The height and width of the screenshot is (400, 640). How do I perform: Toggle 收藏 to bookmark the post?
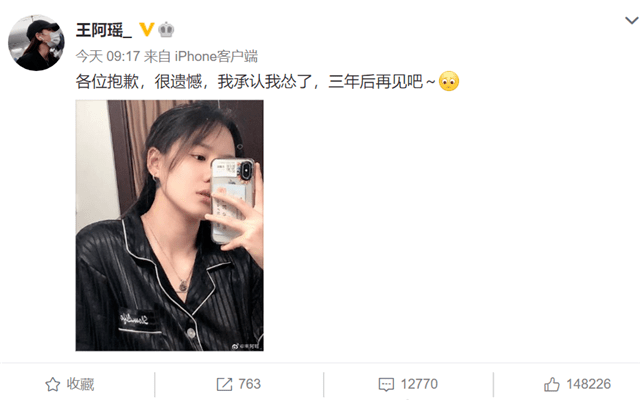pyautogui.click(x=69, y=384)
